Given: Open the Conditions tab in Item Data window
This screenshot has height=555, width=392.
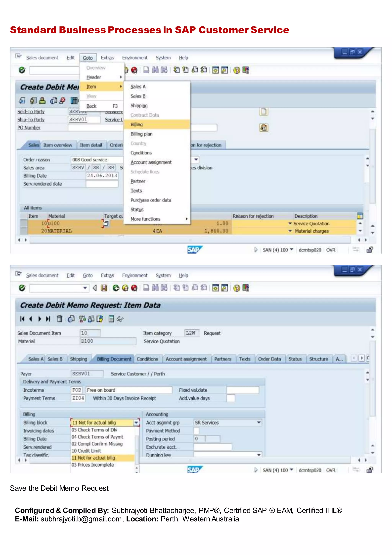Looking at the screenshot, I should [x=147, y=359].
